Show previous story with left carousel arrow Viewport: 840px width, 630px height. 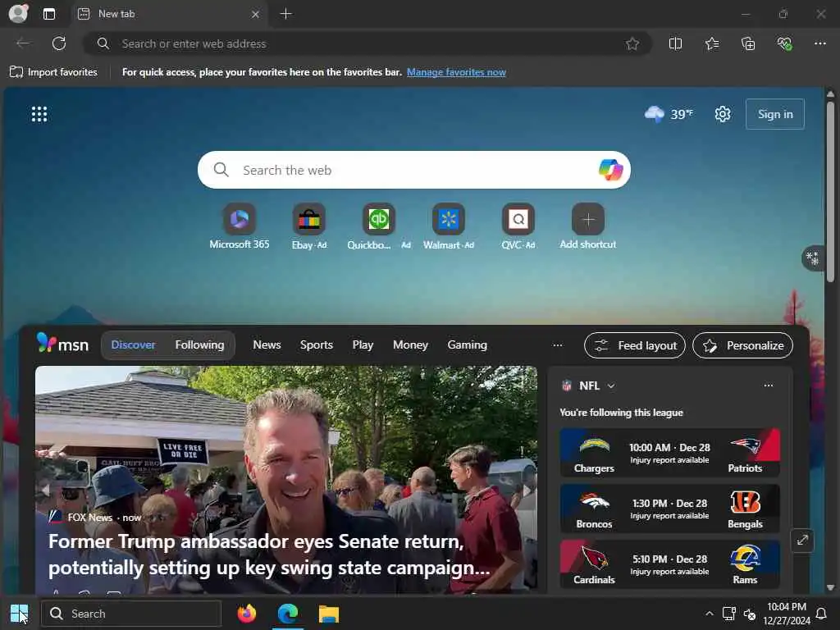[46, 490]
